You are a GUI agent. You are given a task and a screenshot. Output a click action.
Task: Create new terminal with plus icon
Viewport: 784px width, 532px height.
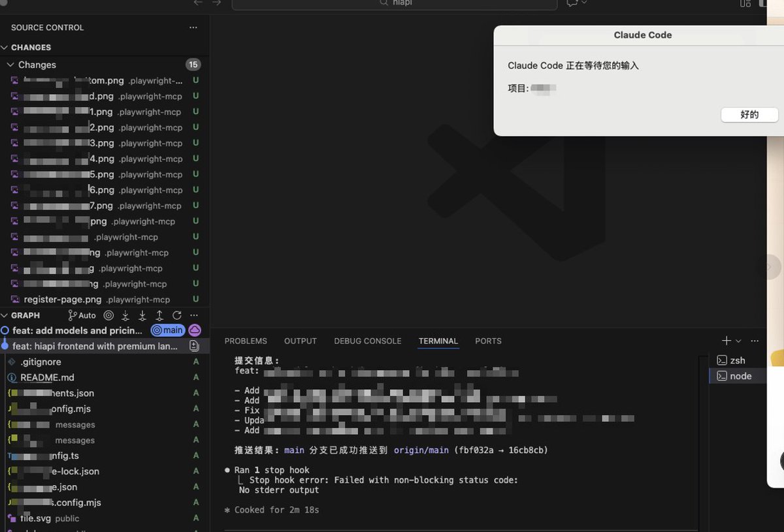click(x=727, y=341)
